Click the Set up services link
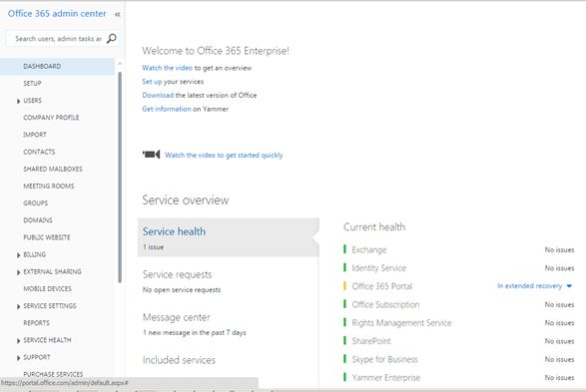The image size is (586, 392). (x=152, y=82)
